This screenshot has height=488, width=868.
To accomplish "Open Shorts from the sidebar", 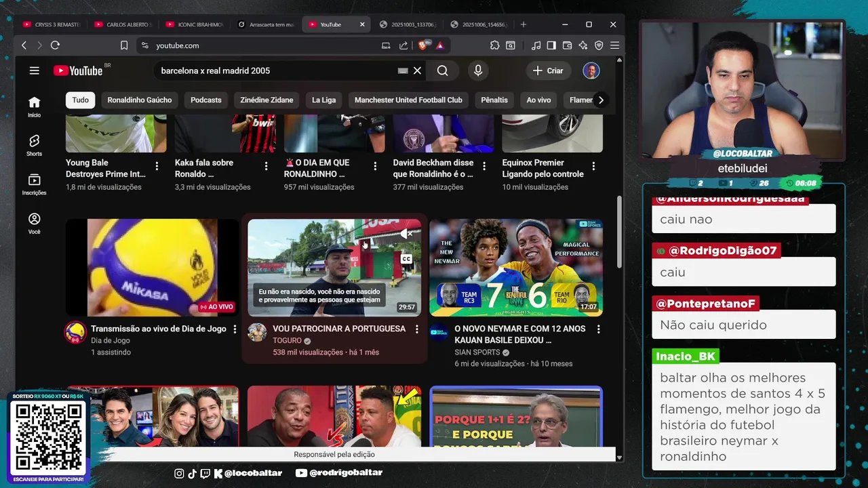I will point(34,145).
